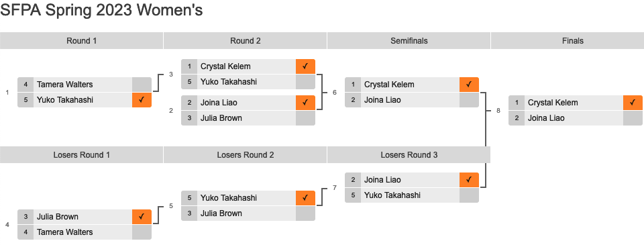The height and width of the screenshot is (245, 644).
Task: Check the empty box beside Julia Brown in Round 2
Action: tap(305, 118)
